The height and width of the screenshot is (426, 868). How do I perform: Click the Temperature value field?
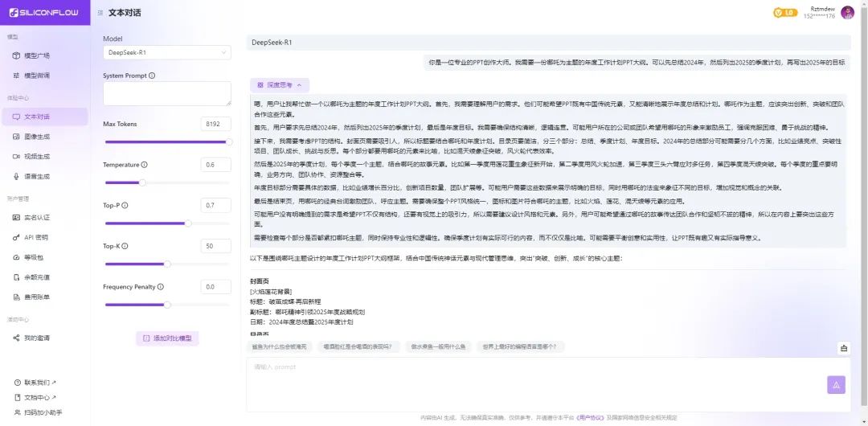click(x=216, y=165)
